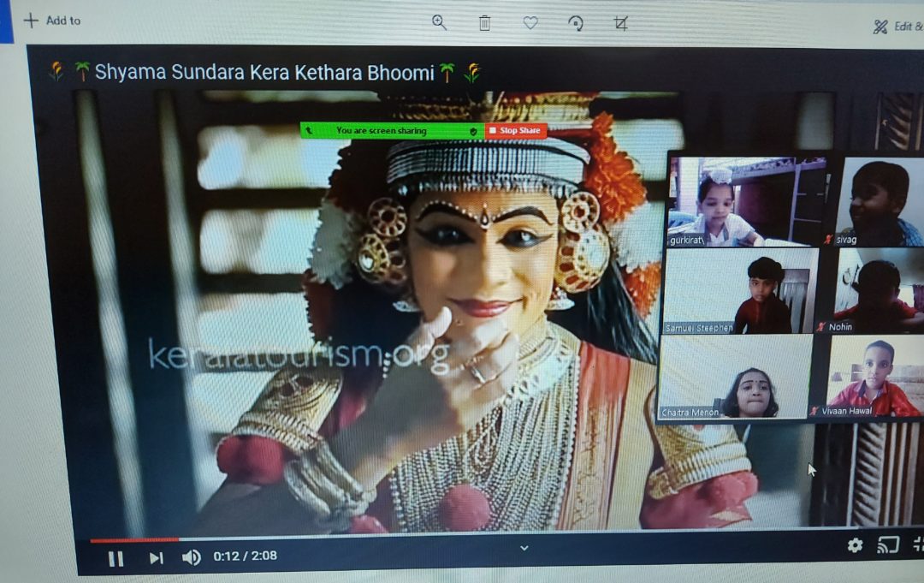924x583 pixels.
Task: Click the Add to label
Action: 63,21
